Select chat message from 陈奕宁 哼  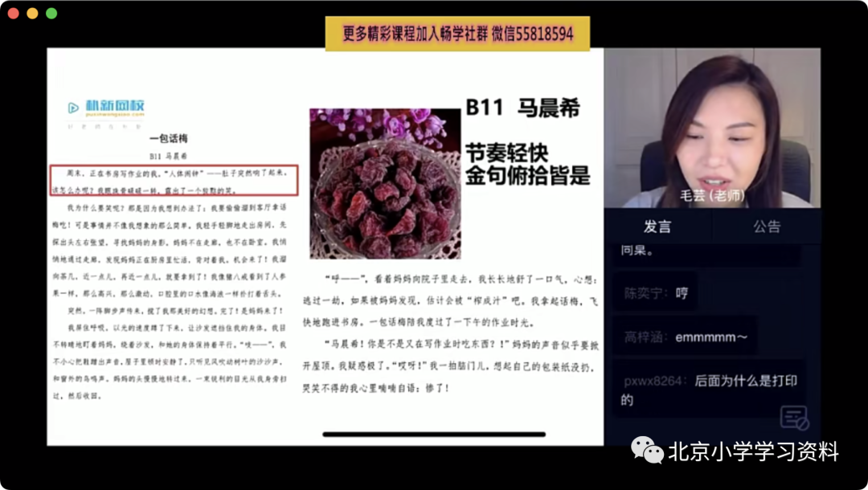pyautogui.click(x=656, y=293)
